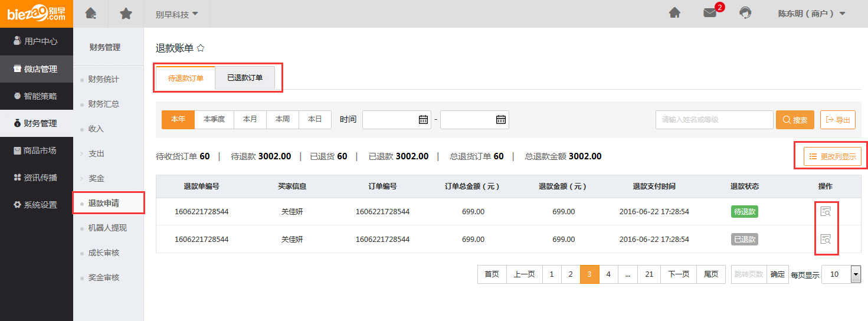Switch to 待退款订单 tab
Screen dimensions: 868x321
click(185, 78)
